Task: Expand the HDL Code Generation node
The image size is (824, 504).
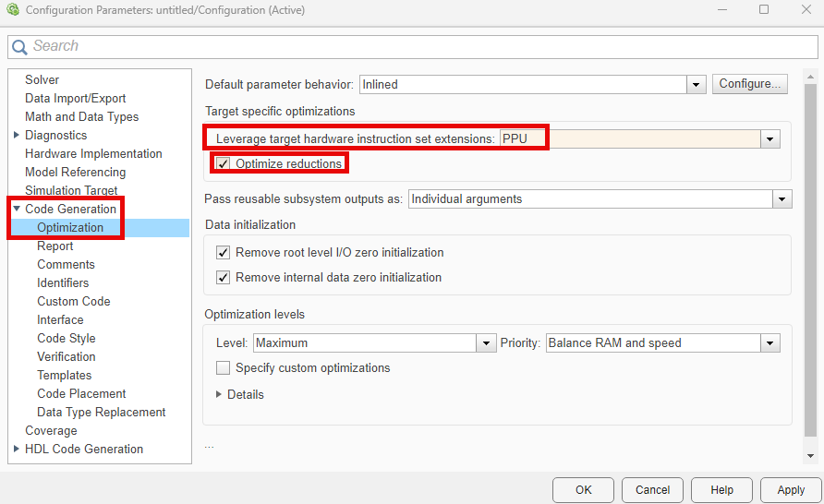Action: pyautogui.click(x=17, y=450)
